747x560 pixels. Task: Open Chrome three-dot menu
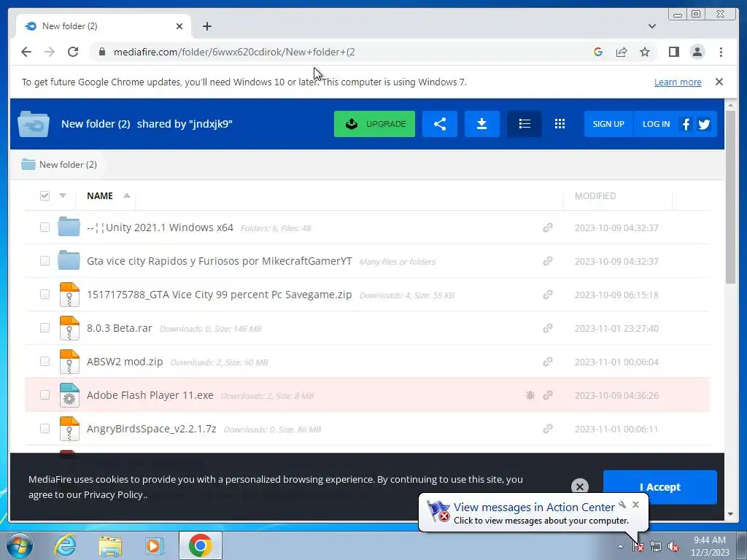pos(721,52)
